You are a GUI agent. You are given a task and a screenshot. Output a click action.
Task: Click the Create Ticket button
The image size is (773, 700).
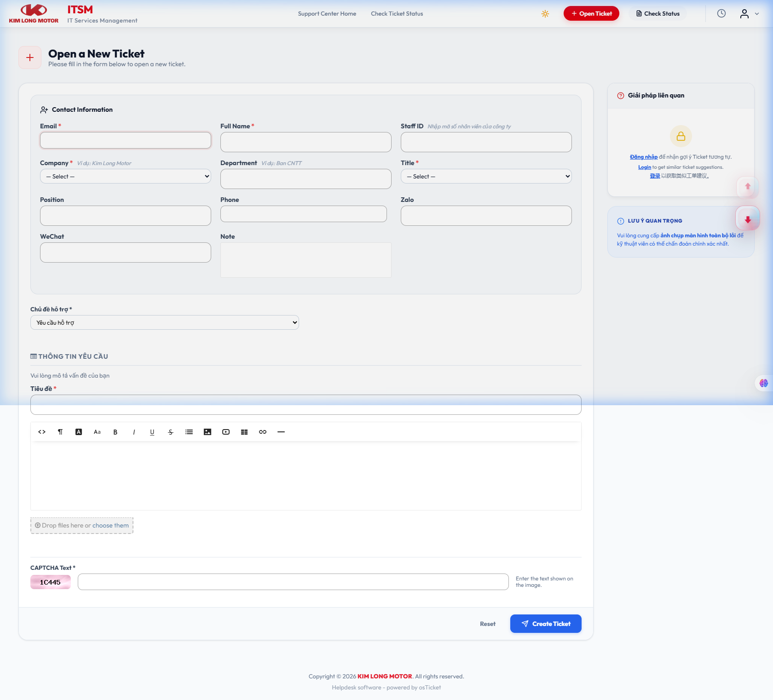coord(546,624)
